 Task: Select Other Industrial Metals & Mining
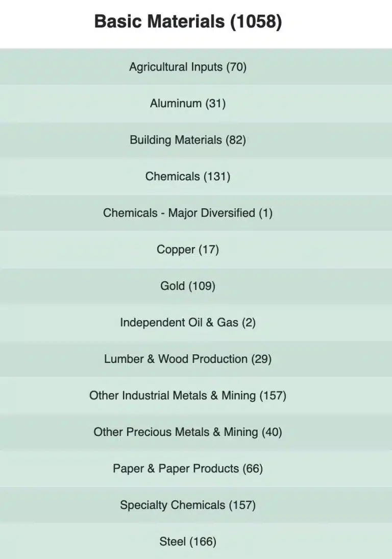pos(187,395)
